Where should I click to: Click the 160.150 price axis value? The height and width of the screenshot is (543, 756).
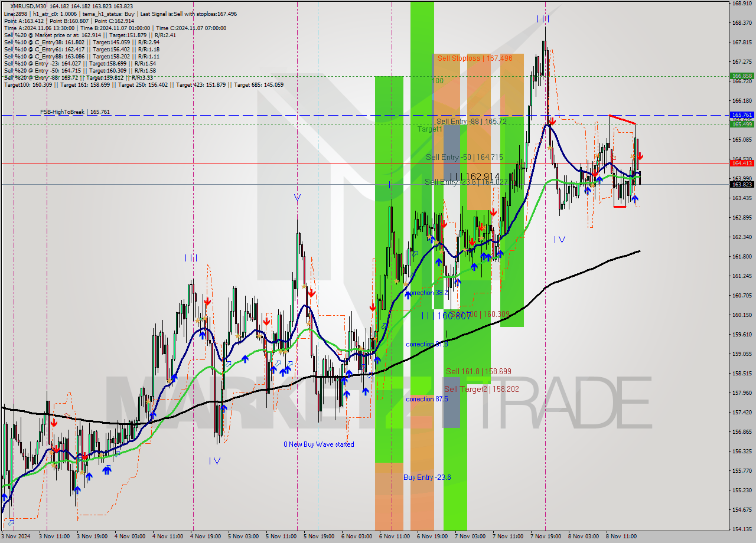742,315
